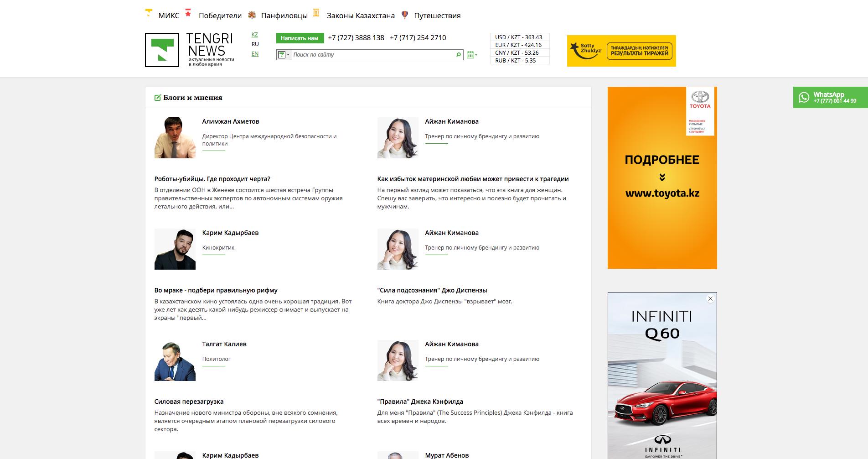Open the МИКС section icon
This screenshot has width=868, height=459.
[149, 13]
